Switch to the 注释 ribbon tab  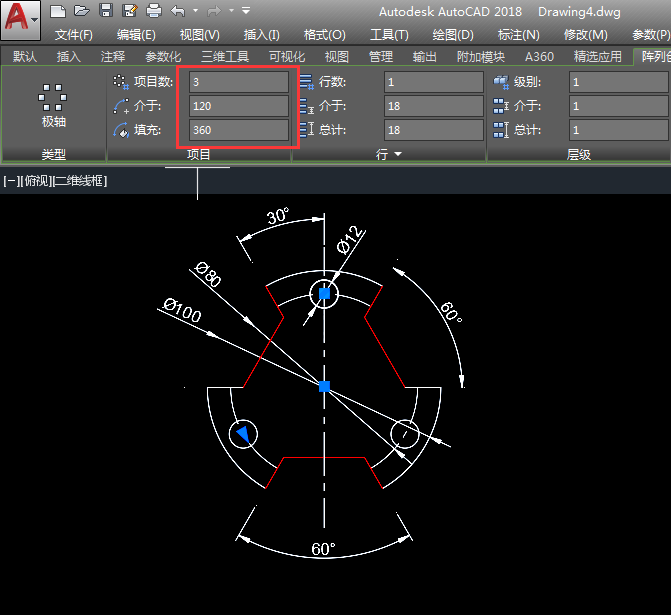(113, 57)
